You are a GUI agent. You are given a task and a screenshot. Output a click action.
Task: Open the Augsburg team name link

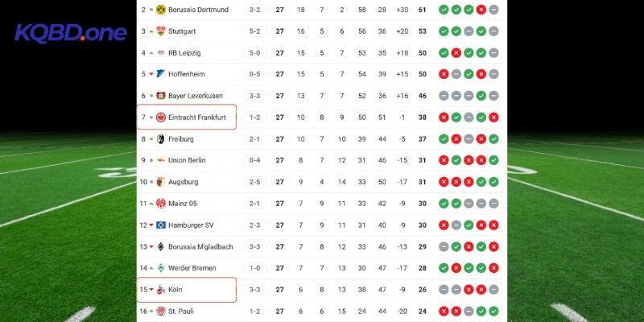pyautogui.click(x=184, y=182)
